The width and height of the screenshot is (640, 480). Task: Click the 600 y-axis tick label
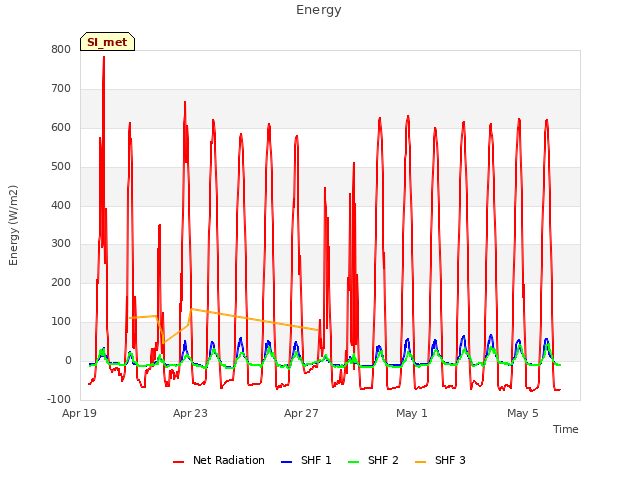pos(61,128)
